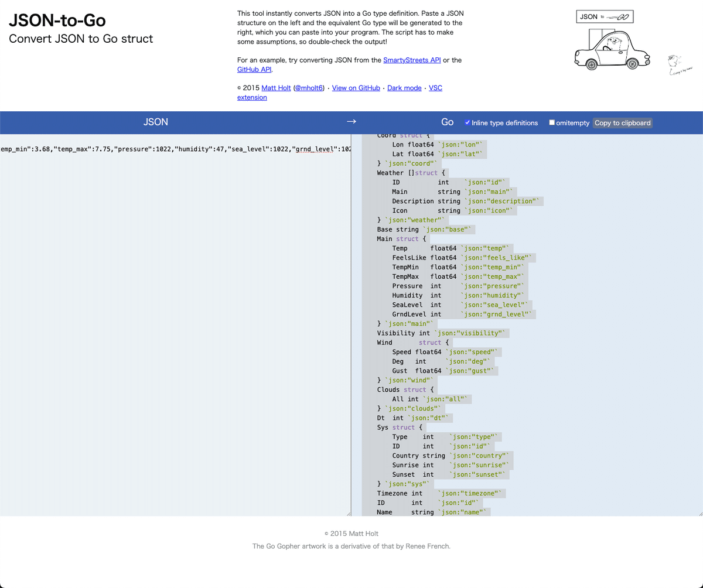Image resolution: width=703 pixels, height=588 pixels.
Task: Click the Gust float64 field line
Action: point(445,371)
